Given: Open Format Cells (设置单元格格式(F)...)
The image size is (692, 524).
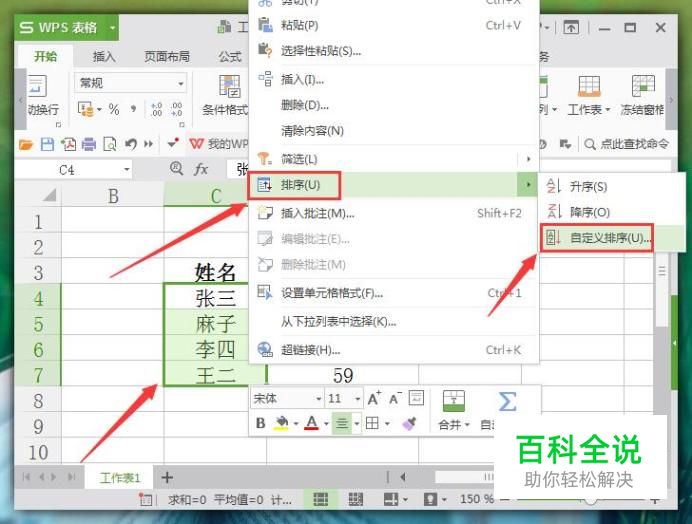Looking at the screenshot, I should point(394,293).
